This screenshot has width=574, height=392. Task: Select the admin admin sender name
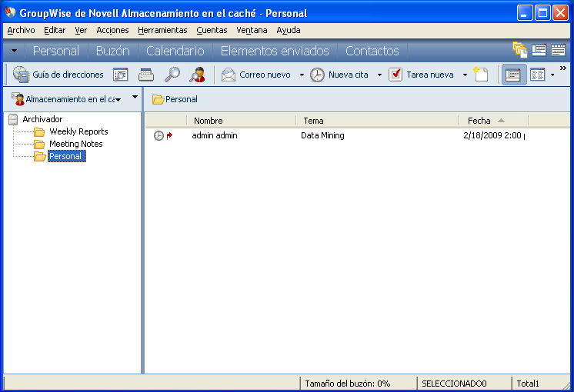pyautogui.click(x=215, y=135)
